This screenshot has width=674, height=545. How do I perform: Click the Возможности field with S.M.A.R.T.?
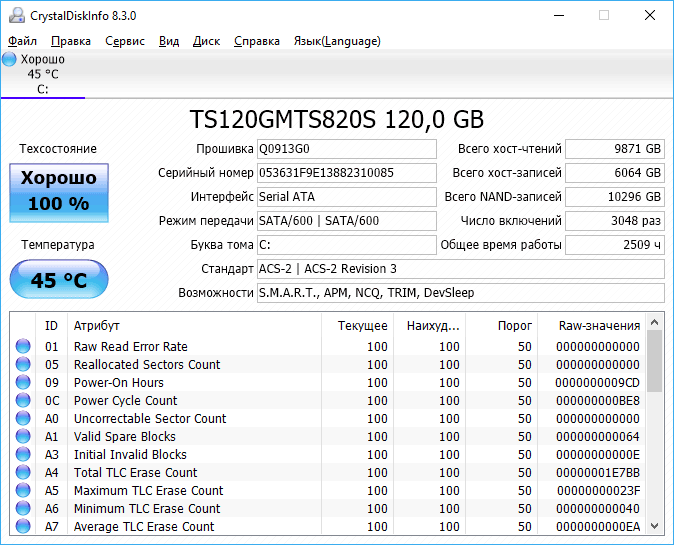pyautogui.click(x=461, y=293)
